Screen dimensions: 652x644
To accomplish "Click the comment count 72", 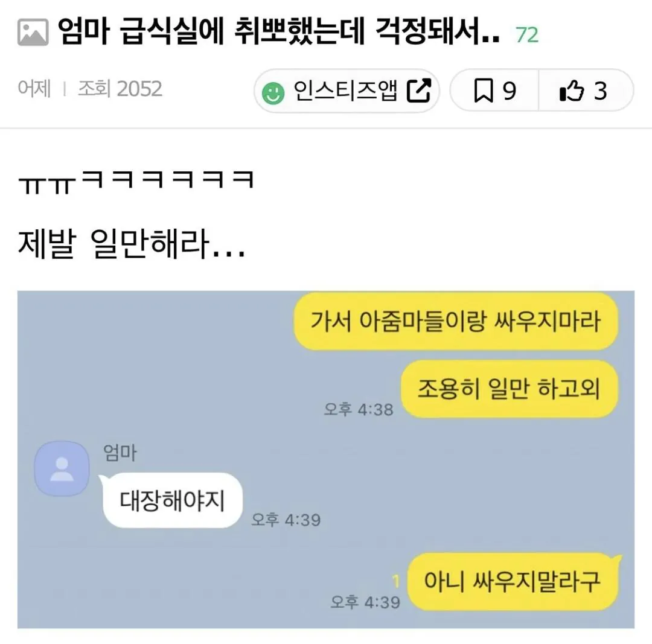I will (527, 35).
